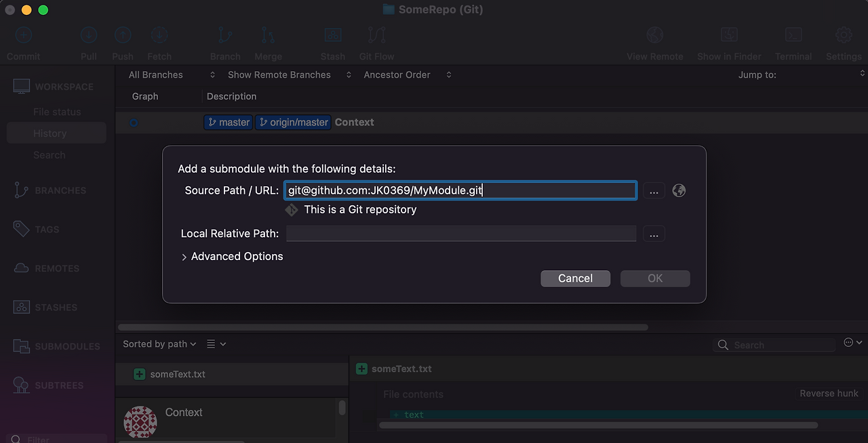Select the Pull toolbar icon

pyautogui.click(x=89, y=35)
